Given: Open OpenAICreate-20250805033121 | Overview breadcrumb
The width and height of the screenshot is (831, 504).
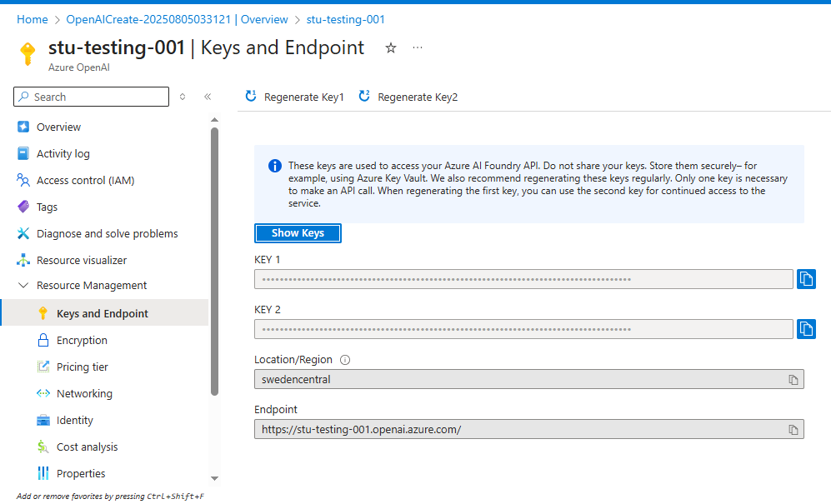Looking at the screenshot, I should coord(177,20).
